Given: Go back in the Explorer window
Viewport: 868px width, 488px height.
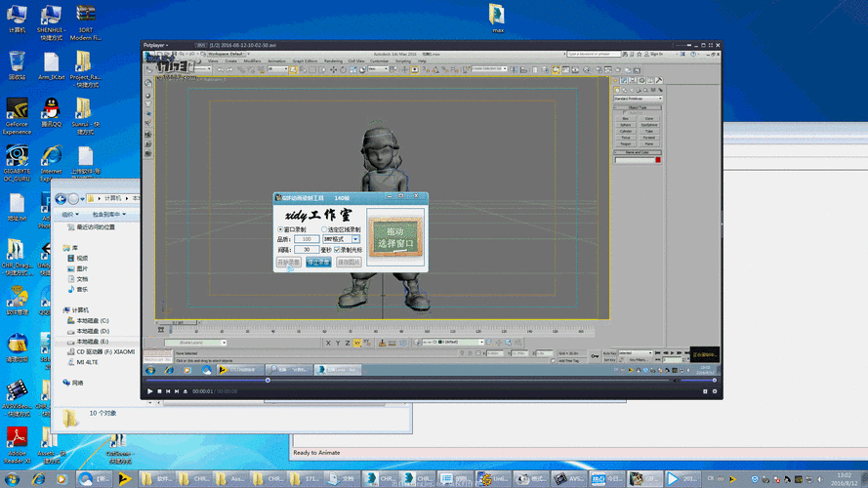Looking at the screenshot, I should (x=61, y=199).
